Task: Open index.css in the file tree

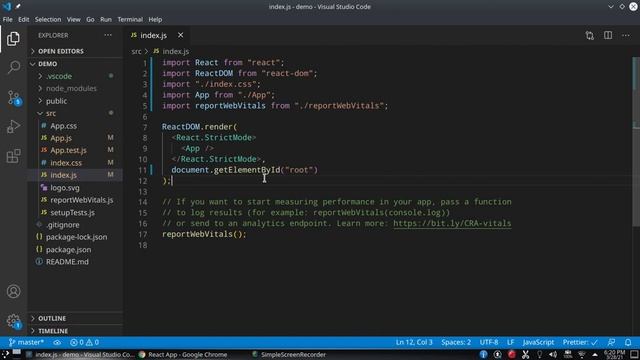Action: point(76,162)
